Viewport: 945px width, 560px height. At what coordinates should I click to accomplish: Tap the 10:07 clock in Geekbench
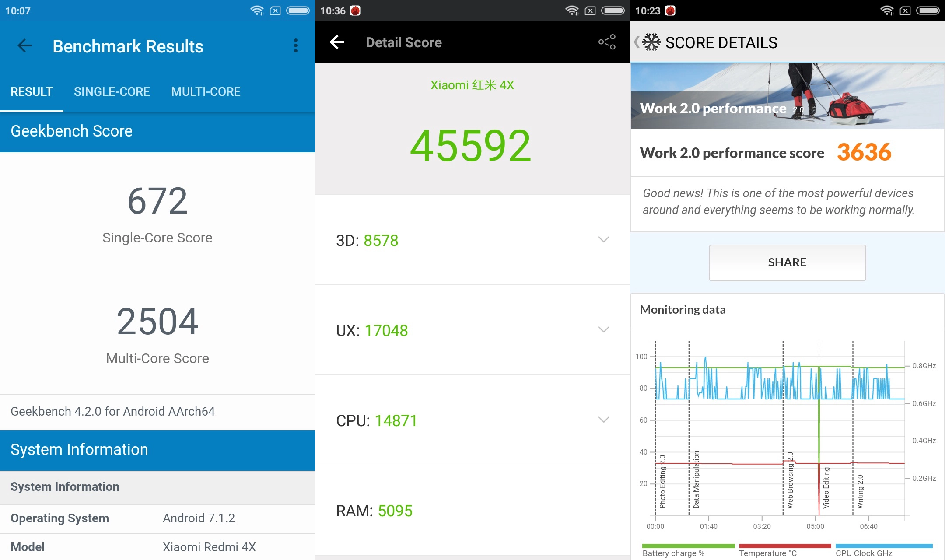pos(18,11)
